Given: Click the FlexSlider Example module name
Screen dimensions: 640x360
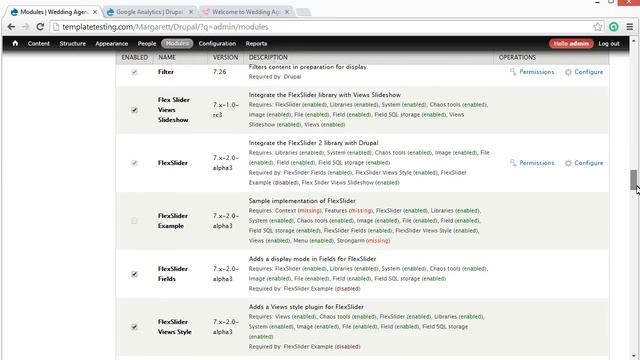Looking at the screenshot, I should click(x=173, y=221).
